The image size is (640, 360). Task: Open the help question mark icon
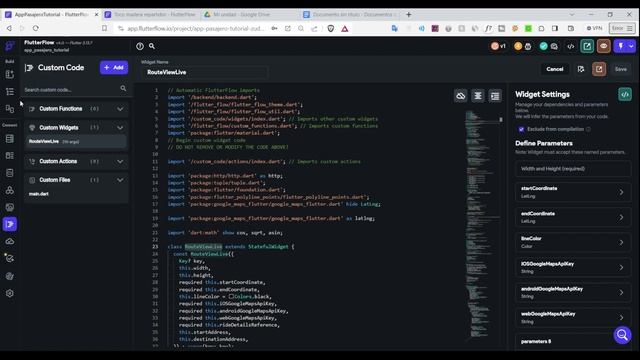pos(140,46)
